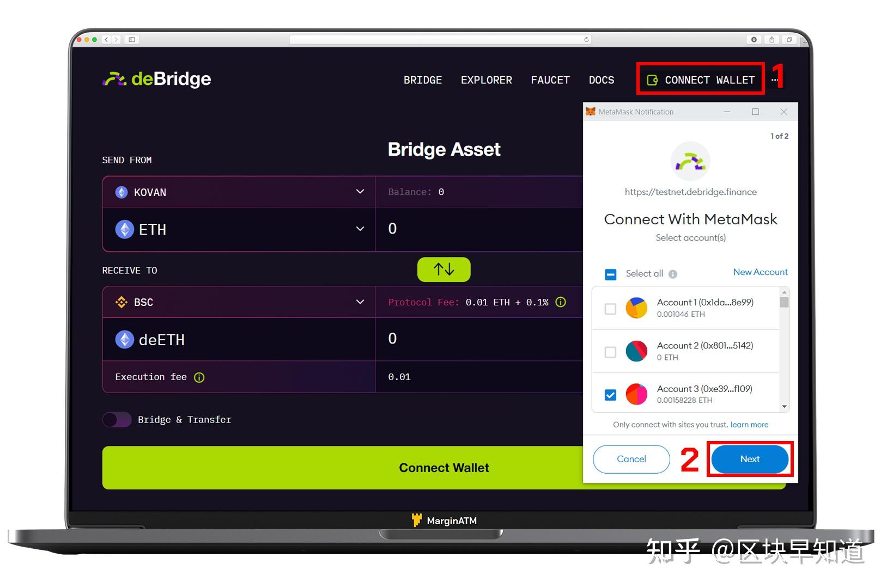This screenshot has width=887, height=588.
Task: Select the Account 1 (0x1da...8e99) row text
Action: coord(705,302)
